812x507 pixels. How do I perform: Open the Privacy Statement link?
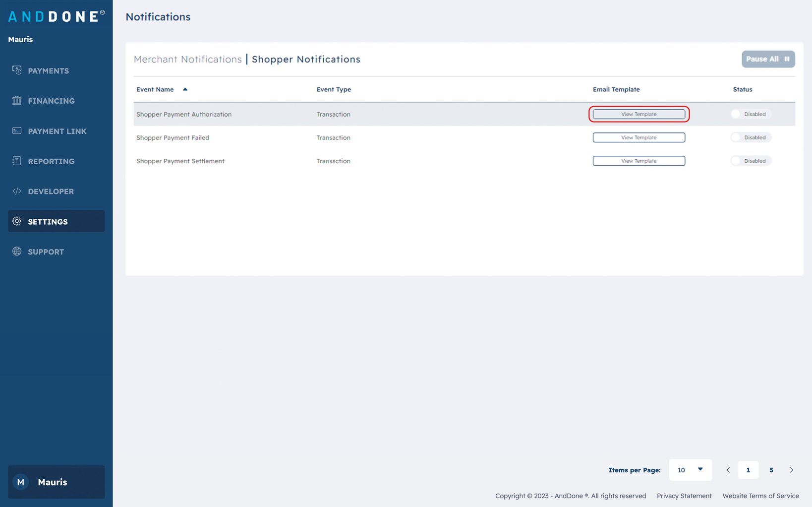(684, 496)
